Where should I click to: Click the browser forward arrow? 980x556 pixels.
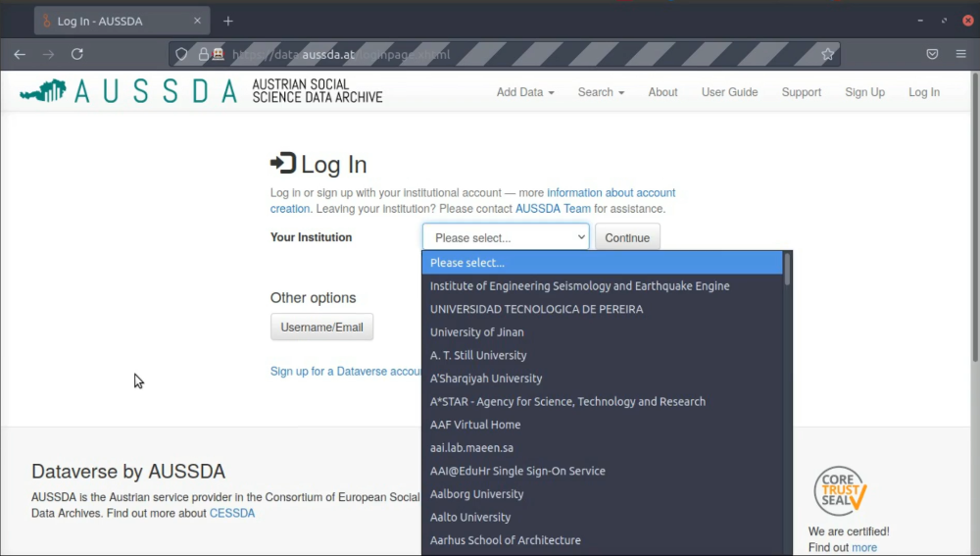pyautogui.click(x=48, y=54)
